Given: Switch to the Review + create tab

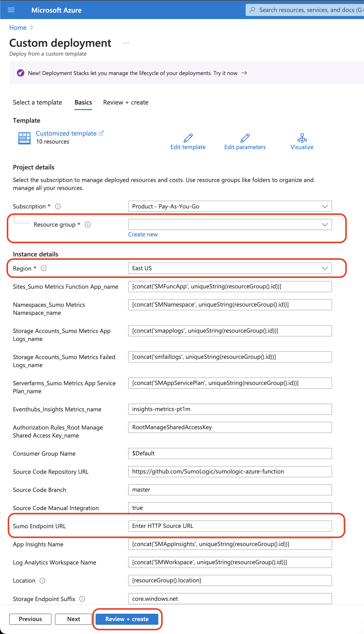Looking at the screenshot, I should 126,102.
